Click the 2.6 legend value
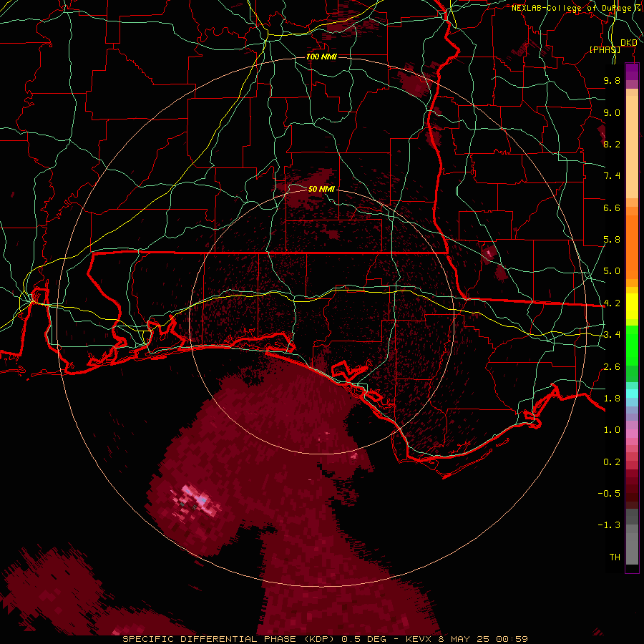This screenshot has height=644, width=644. coord(612,367)
